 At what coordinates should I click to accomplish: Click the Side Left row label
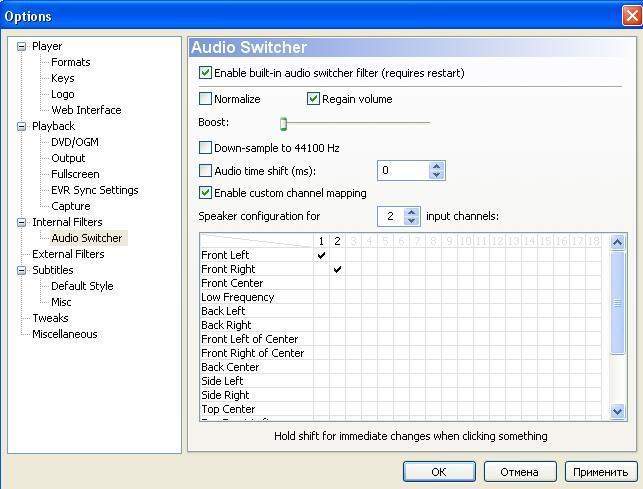222,381
